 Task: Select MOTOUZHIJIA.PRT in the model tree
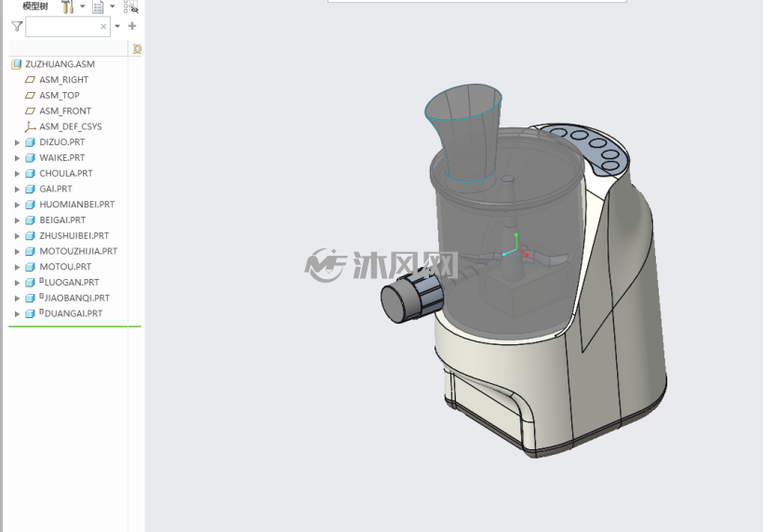click(x=78, y=251)
